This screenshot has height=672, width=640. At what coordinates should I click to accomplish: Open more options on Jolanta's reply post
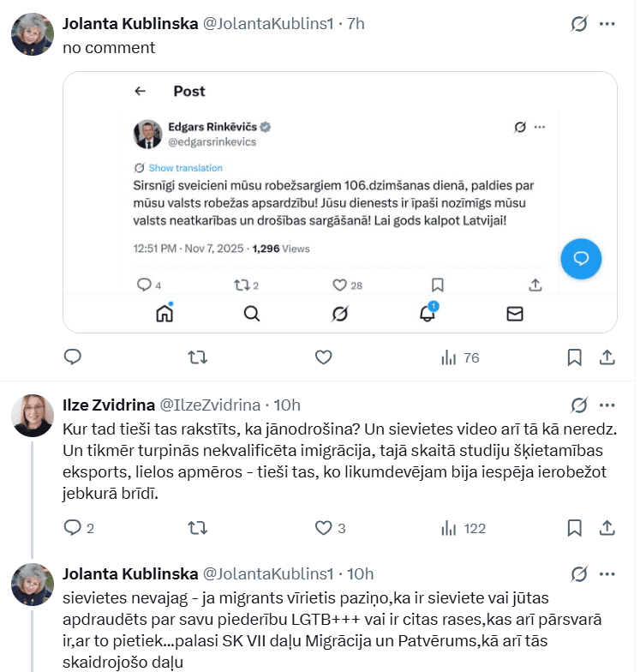click(607, 573)
